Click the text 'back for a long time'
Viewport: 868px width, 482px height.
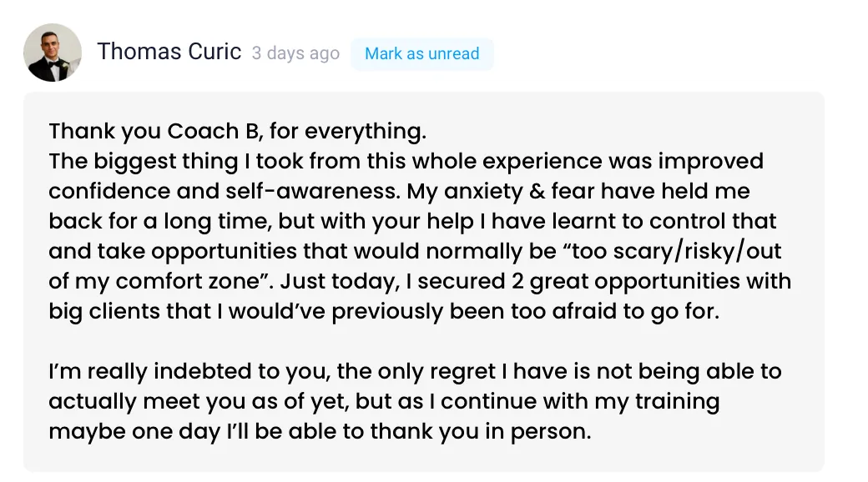[159, 221]
